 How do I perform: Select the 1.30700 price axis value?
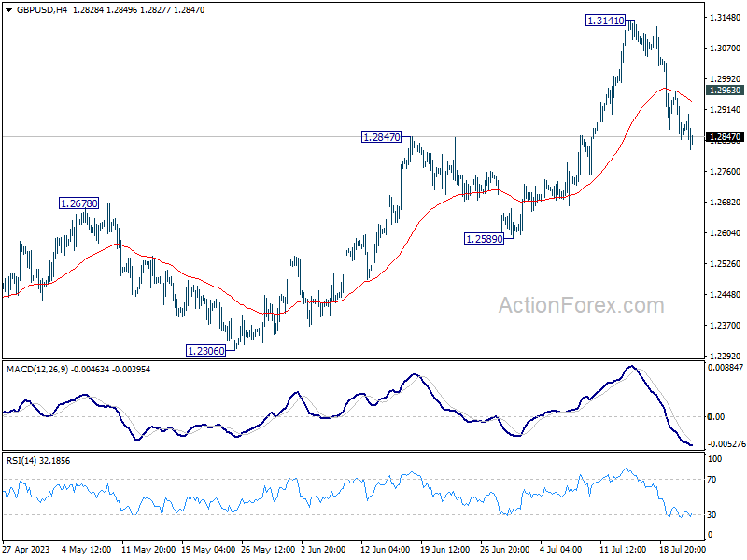pos(726,49)
